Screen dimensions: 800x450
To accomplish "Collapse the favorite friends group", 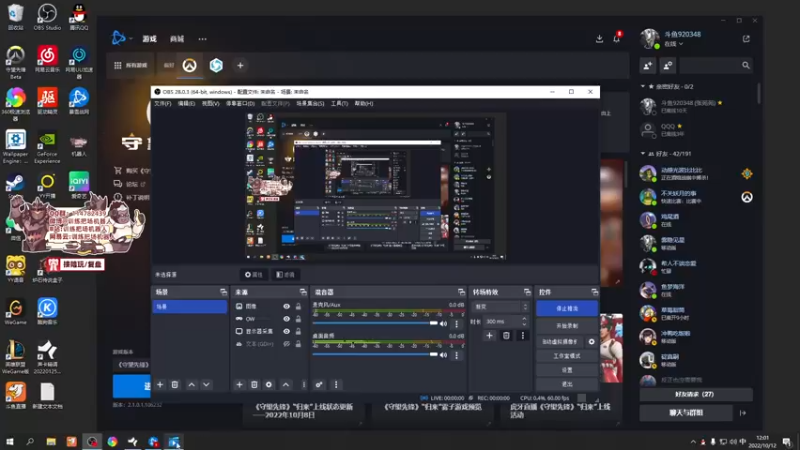I will (643, 87).
